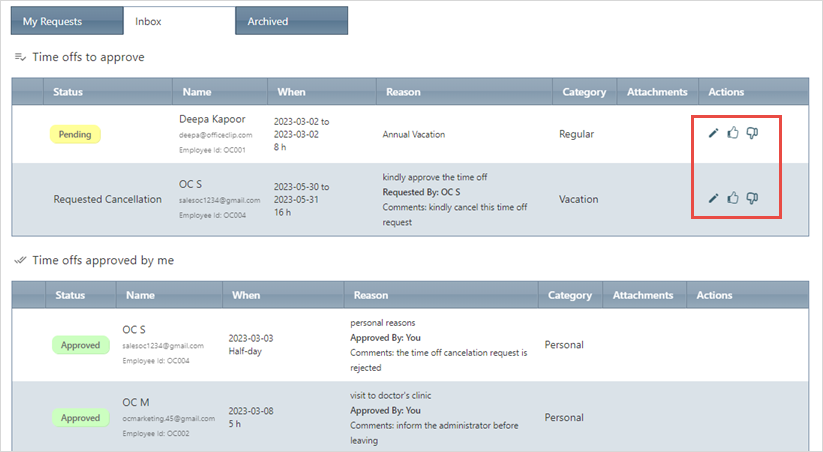Select the Inbox tab

pos(149,21)
